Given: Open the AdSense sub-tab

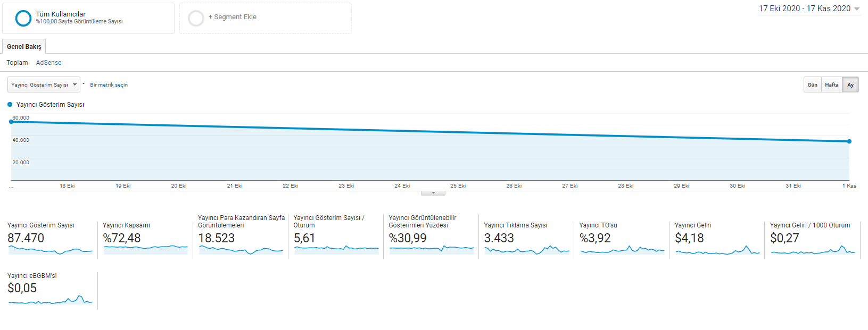Looking at the screenshot, I should click(x=48, y=63).
